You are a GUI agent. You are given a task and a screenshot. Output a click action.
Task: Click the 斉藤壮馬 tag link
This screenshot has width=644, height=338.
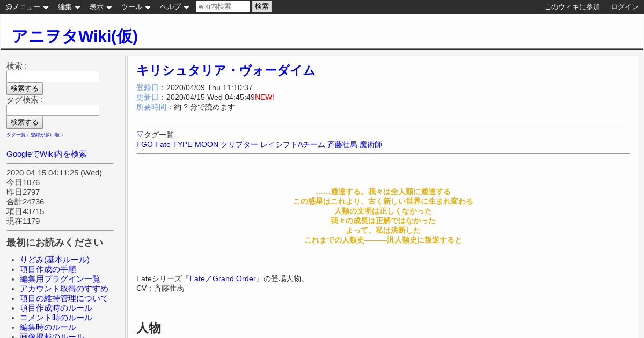point(342,144)
